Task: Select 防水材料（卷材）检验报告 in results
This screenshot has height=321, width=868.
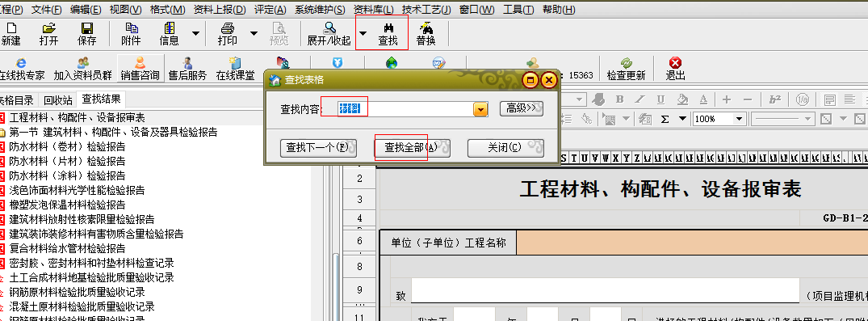Action: (x=67, y=147)
